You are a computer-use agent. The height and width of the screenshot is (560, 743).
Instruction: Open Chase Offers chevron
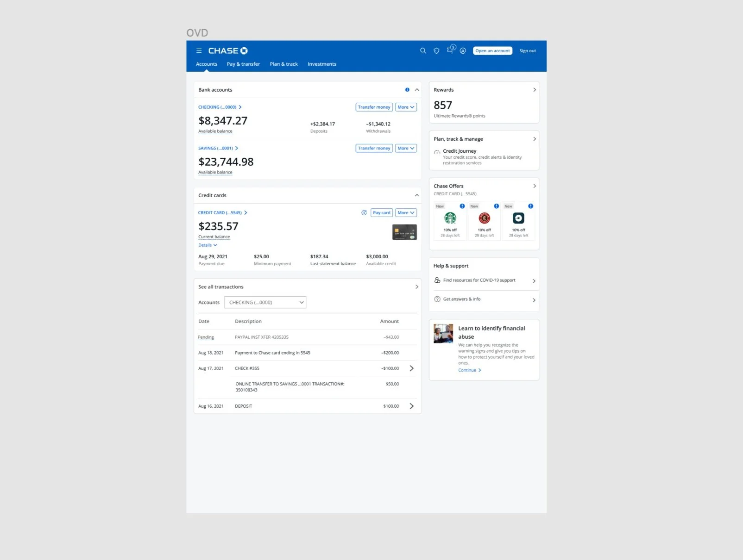(535, 186)
